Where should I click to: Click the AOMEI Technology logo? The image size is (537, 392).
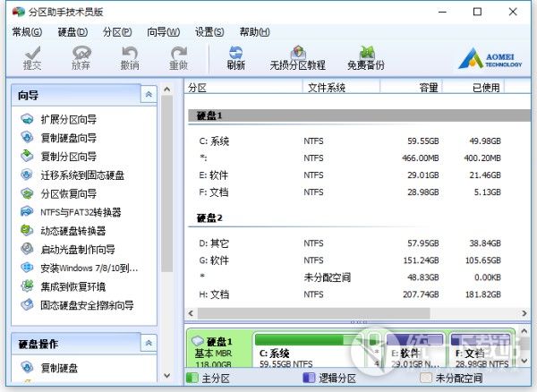(490, 58)
